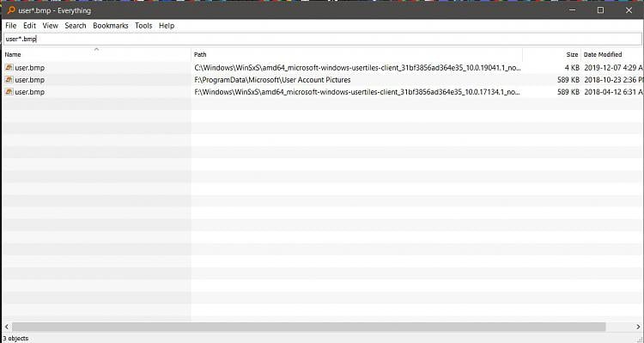This screenshot has height=343, width=644.
Task: Click 589 KB size in ProgramData row
Action: tap(568, 80)
